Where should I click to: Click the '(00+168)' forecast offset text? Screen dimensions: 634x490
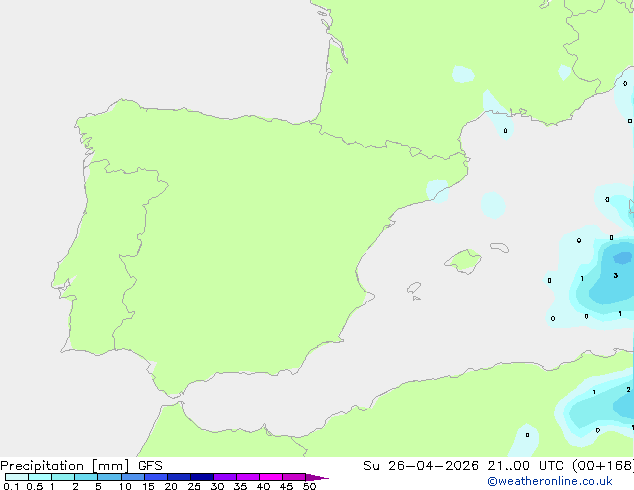(603, 466)
